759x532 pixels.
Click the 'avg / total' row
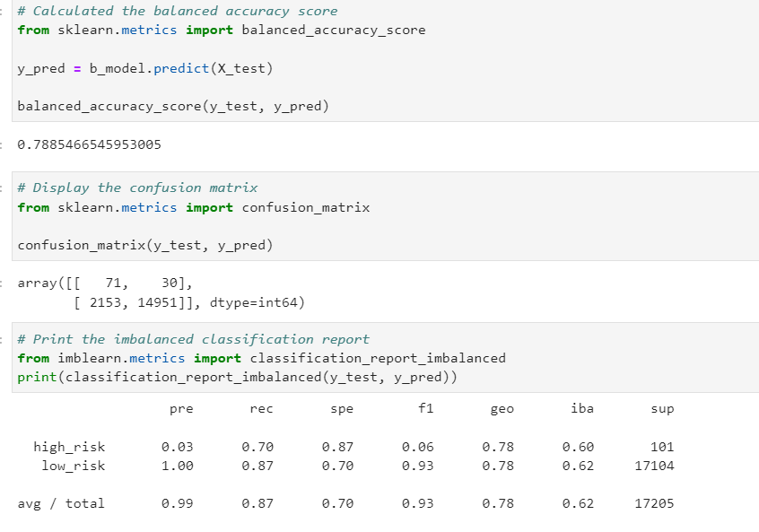pos(61,502)
